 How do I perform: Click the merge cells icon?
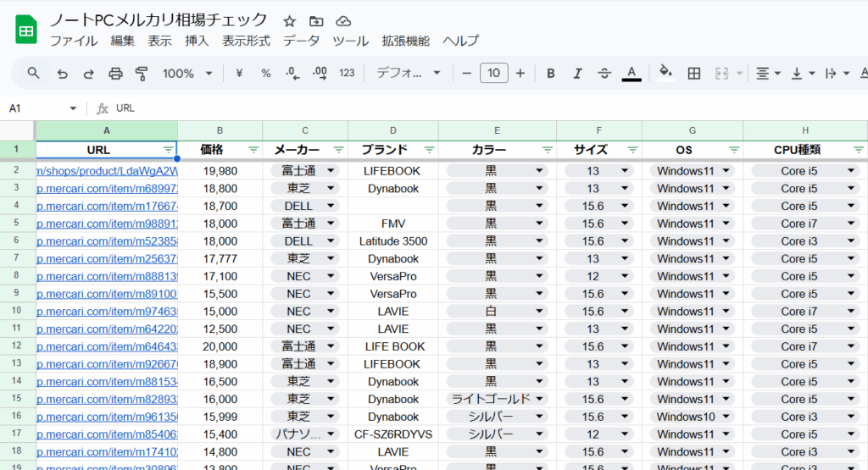coord(721,73)
